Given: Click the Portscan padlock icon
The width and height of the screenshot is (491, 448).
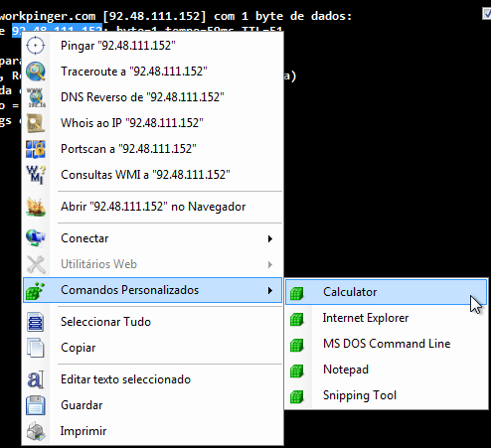Looking at the screenshot, I should (36, 149).
